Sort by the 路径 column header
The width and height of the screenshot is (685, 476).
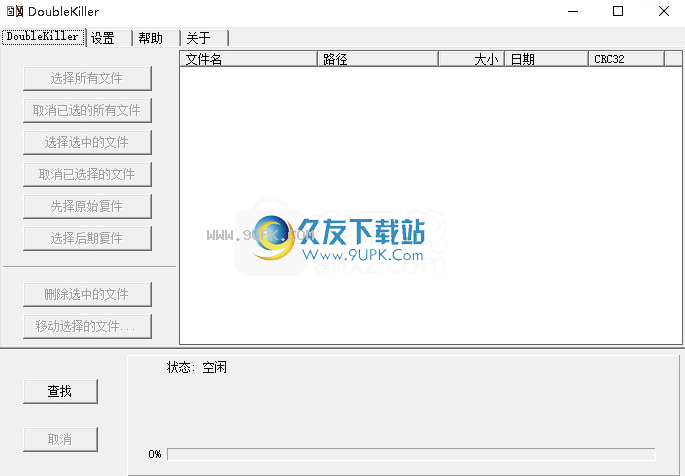tap(378, 59)
